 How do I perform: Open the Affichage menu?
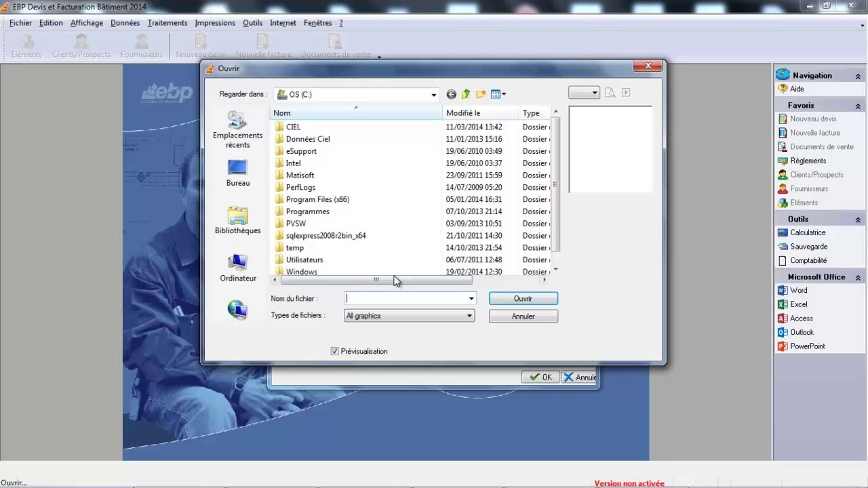[87, 23]
